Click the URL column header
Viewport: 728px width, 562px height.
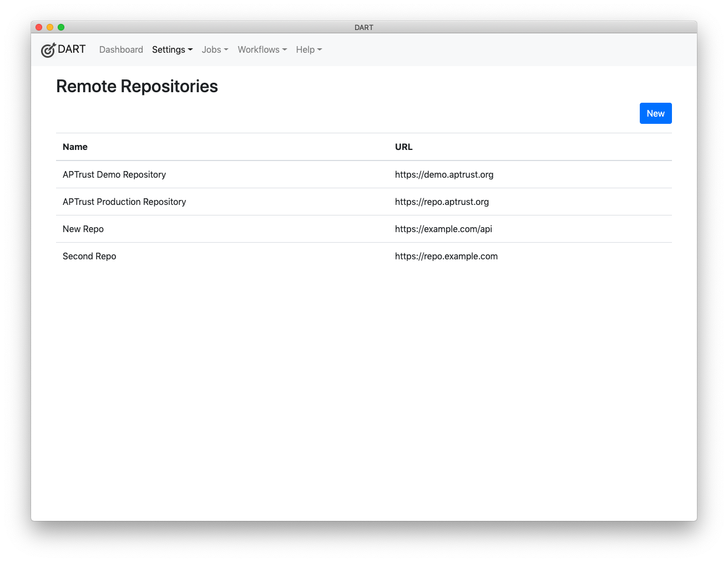pyautogui.click(x=403, y=147)
